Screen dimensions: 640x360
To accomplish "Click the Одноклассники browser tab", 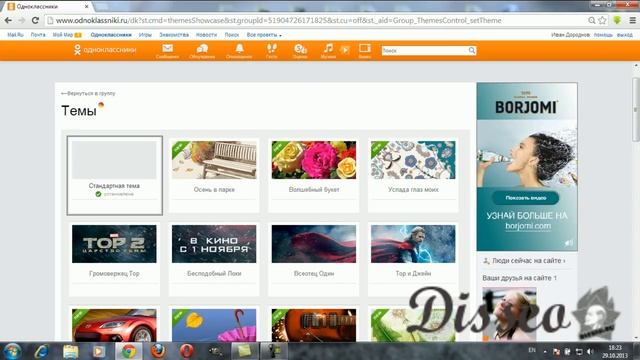I will (47, 7).
